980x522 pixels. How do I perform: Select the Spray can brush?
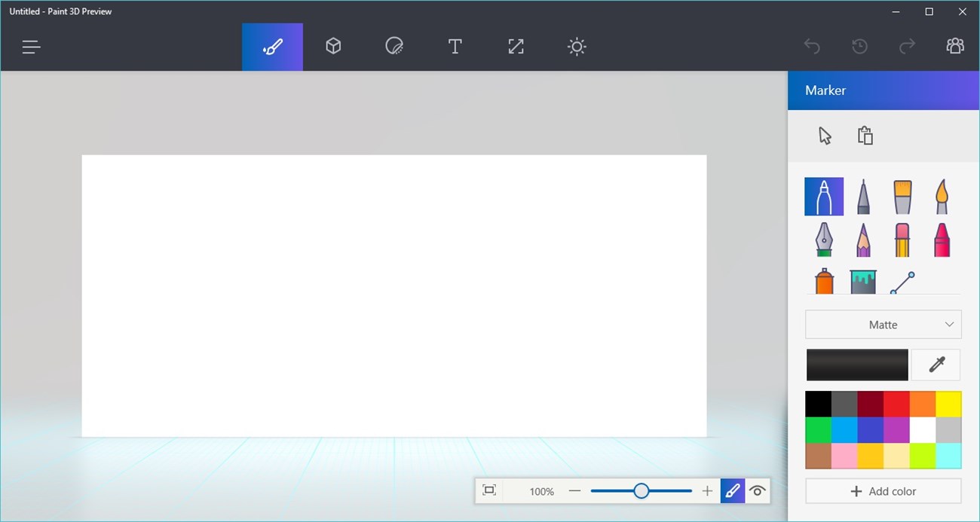click(823, 280)
